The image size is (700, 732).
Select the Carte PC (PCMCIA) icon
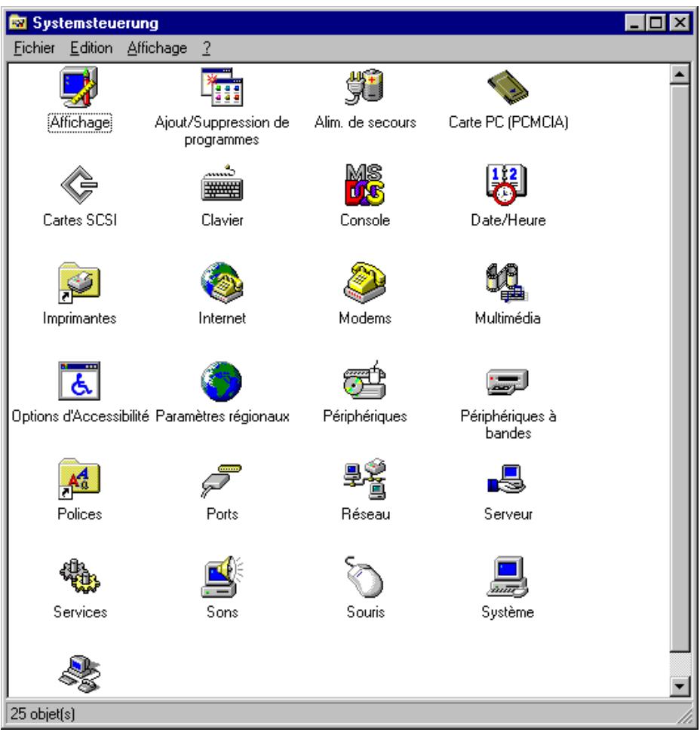pyautogui.click(x=508, y=87)
